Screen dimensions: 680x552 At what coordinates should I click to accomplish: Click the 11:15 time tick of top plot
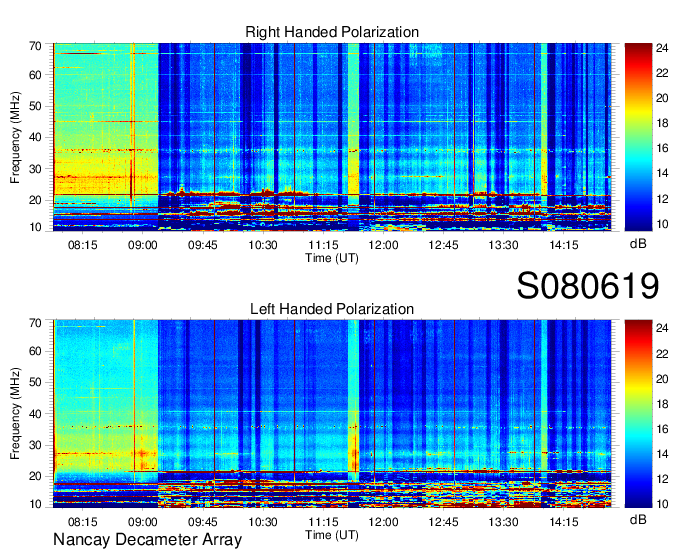(x=324, y=245)
